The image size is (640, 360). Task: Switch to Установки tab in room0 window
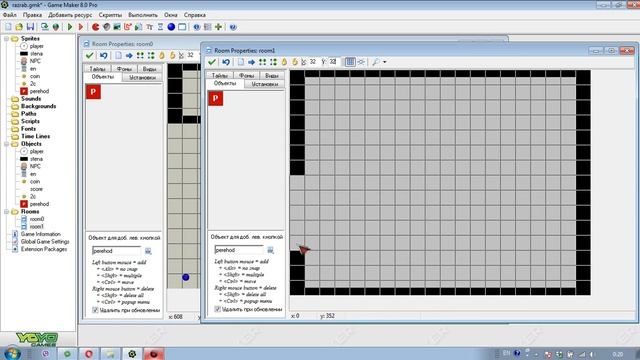coord(142,77)
